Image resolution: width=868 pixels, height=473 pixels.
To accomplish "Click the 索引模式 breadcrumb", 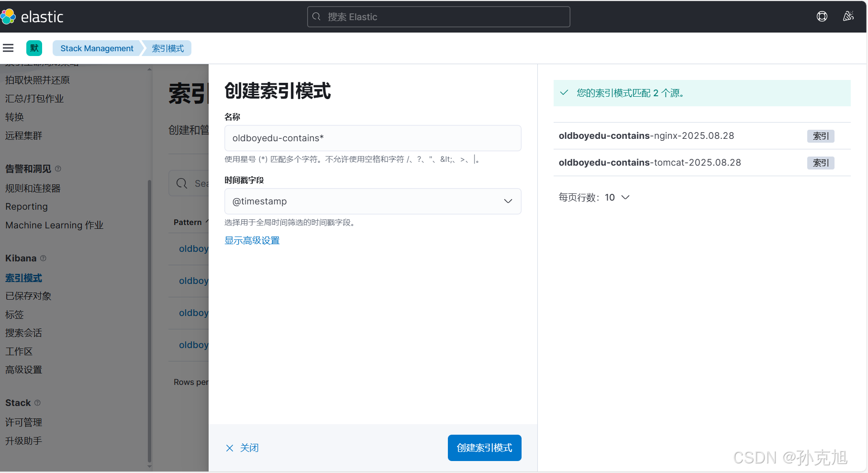I will click(x=167, y=48).
